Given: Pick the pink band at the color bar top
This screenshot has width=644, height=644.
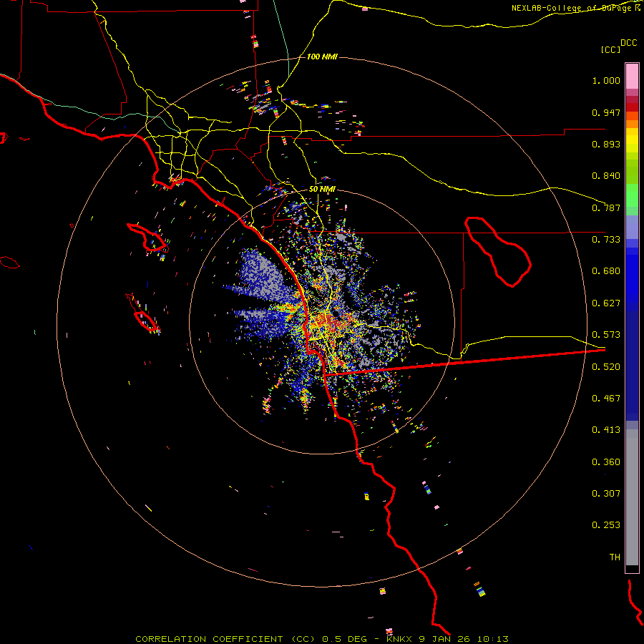Looking at the screenshot, I should click(632, 77).
